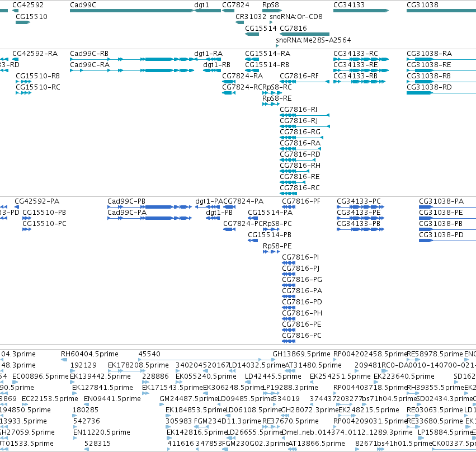Screen dimensions: 476x452
Task: Click protein CG7816-PF label
Action: 301,201
